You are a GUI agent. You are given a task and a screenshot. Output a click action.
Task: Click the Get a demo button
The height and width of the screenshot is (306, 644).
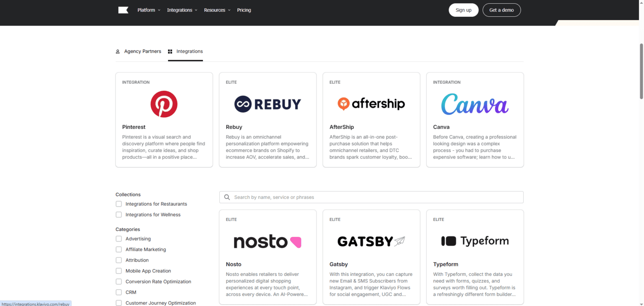coord(501,10)
